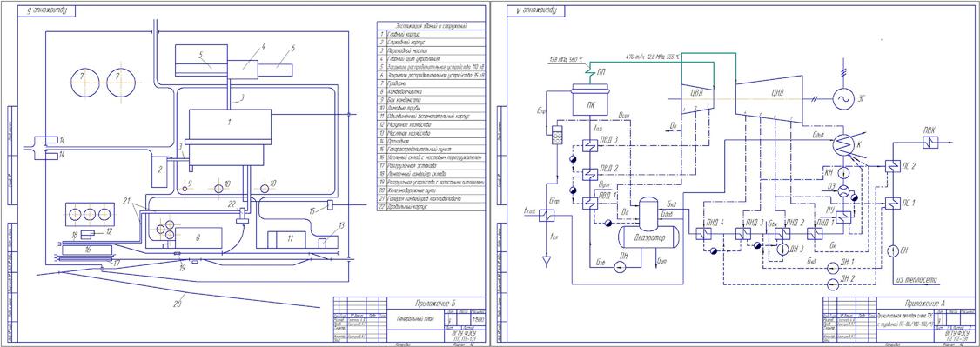This screenshot has width=980, height=347.
Task: Select the ПС 2 network heater symbol
Action: coord(891,167)
